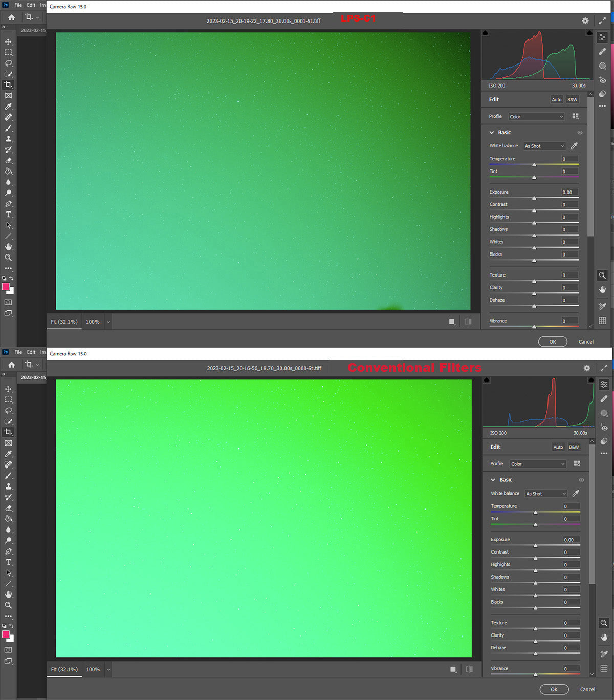Click Home icon in upper Photoshop options bar
This screenshot has height=700, width=614.
pos(11,17)
